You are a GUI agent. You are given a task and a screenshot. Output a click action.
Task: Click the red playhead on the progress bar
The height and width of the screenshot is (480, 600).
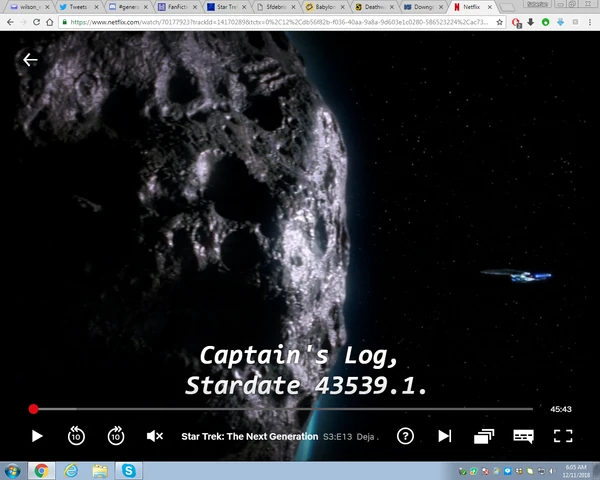(33, 409)
